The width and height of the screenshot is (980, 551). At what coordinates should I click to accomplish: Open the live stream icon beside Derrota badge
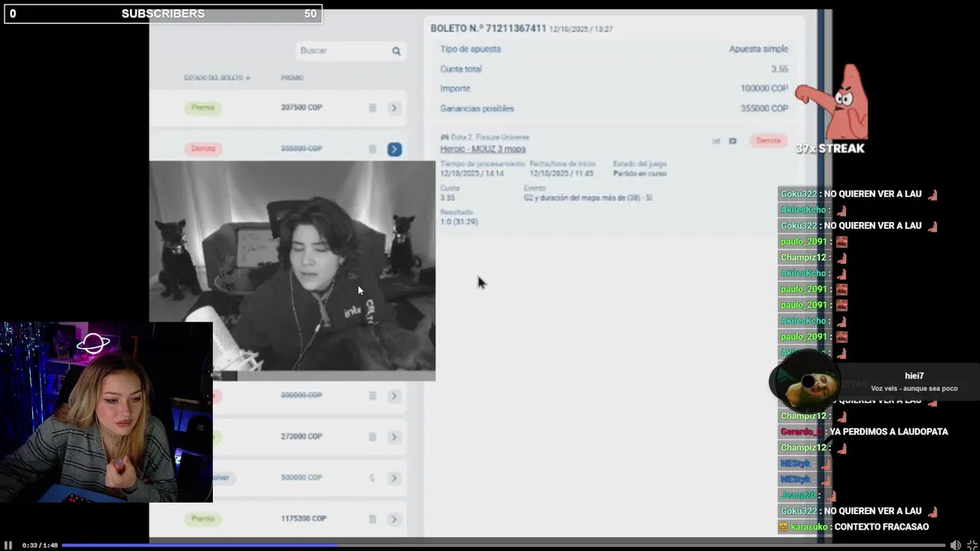[733, 141]
